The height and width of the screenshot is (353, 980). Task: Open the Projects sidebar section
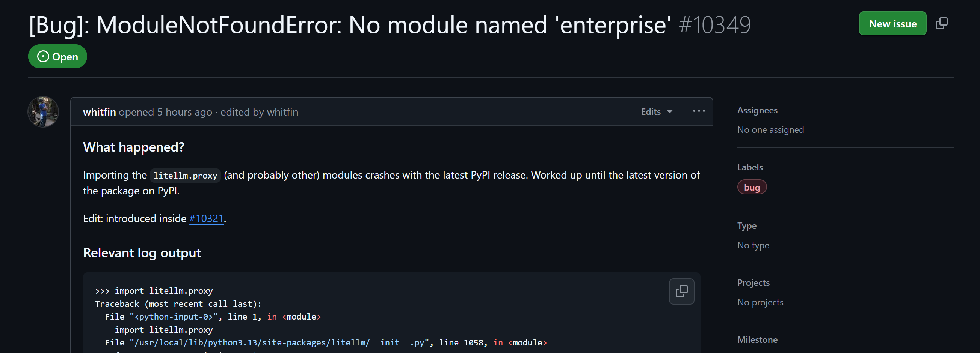753,283
